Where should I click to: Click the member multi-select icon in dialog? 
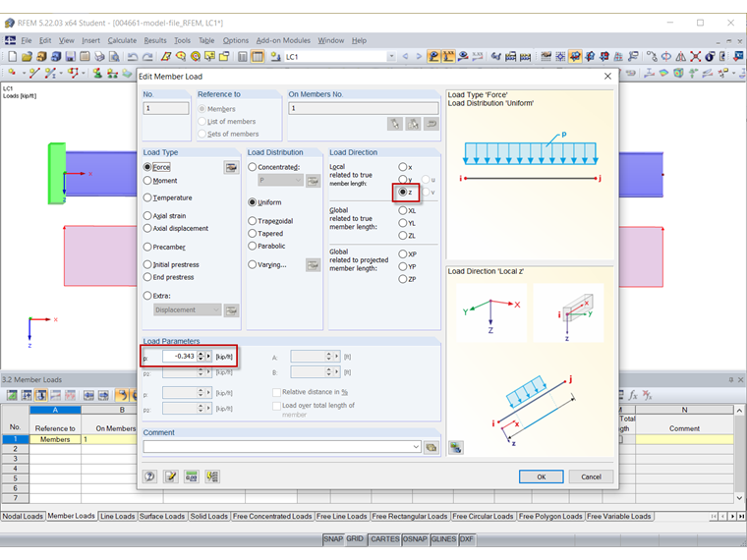pyautogui.click(x=413, y=125)
